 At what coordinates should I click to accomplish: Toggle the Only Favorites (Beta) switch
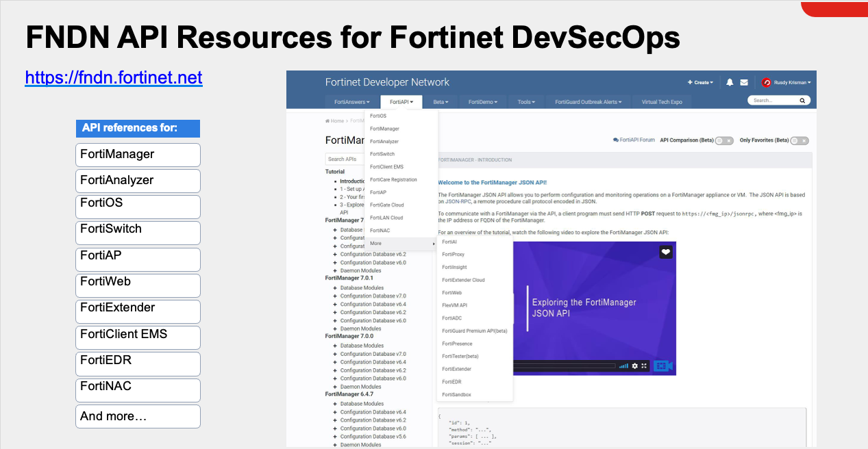pyautogui.click(x=799, y=140)
